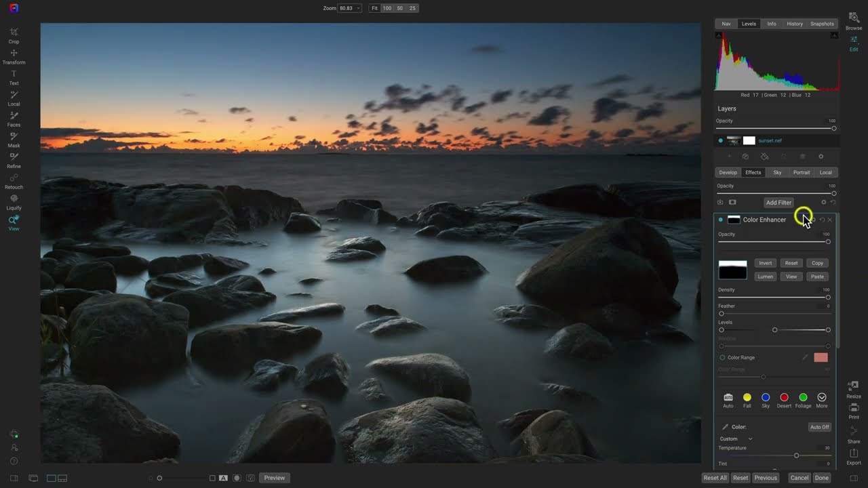
Task: Switch to the Nav tab
Action: [726, 24]
